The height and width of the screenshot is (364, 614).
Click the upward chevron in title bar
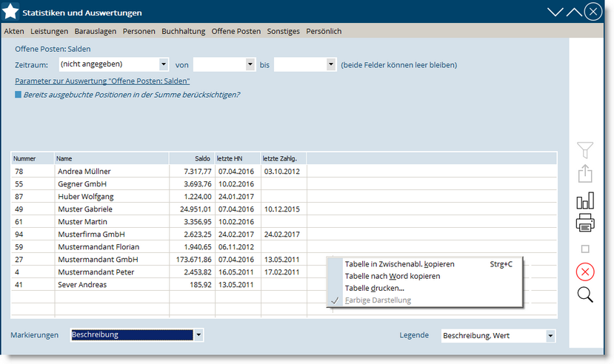click(574, 12)
